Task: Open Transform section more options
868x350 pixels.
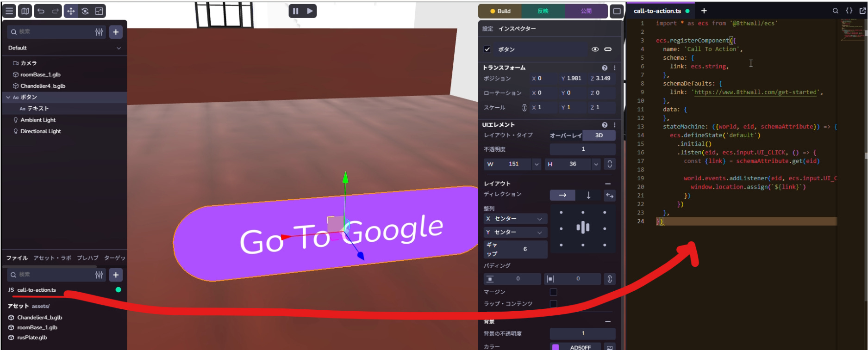Action: [x=615, y=68]
